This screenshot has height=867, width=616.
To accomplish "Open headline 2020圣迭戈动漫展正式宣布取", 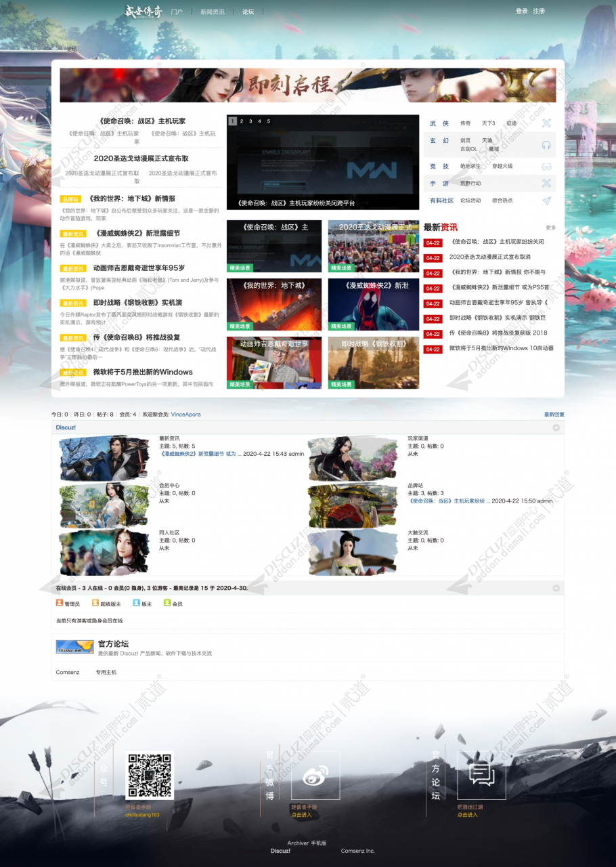I will pyautogui.click(x=141, y=158).
